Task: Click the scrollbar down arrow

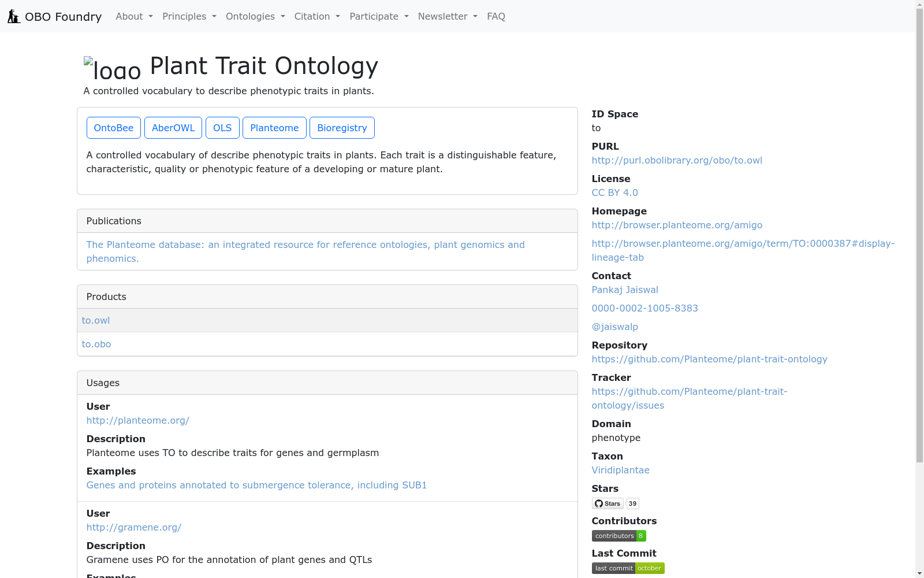Action: point(919,573)
